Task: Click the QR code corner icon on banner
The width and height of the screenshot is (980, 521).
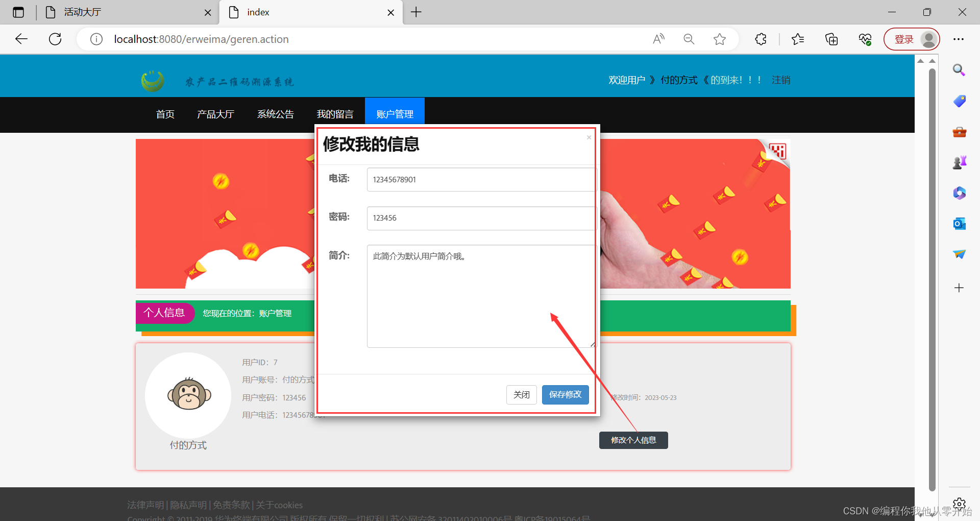Action: coord(777,151)
